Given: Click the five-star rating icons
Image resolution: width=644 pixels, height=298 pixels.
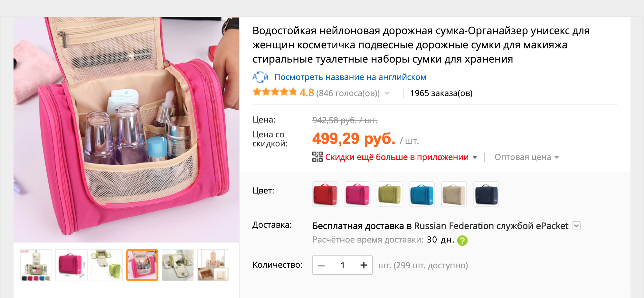Looking at the screenshot, I should click(275, 92).
